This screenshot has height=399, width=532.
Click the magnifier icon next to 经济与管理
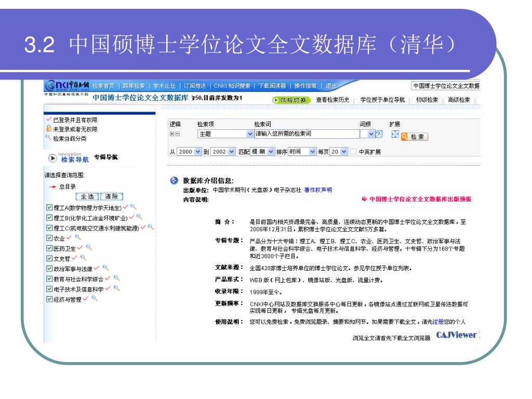(95, 298)
